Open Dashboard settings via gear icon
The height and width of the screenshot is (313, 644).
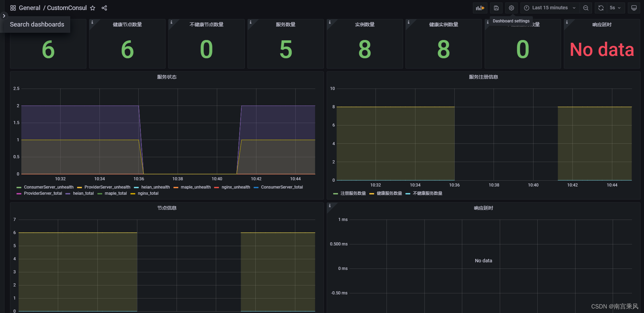[511, 8]
